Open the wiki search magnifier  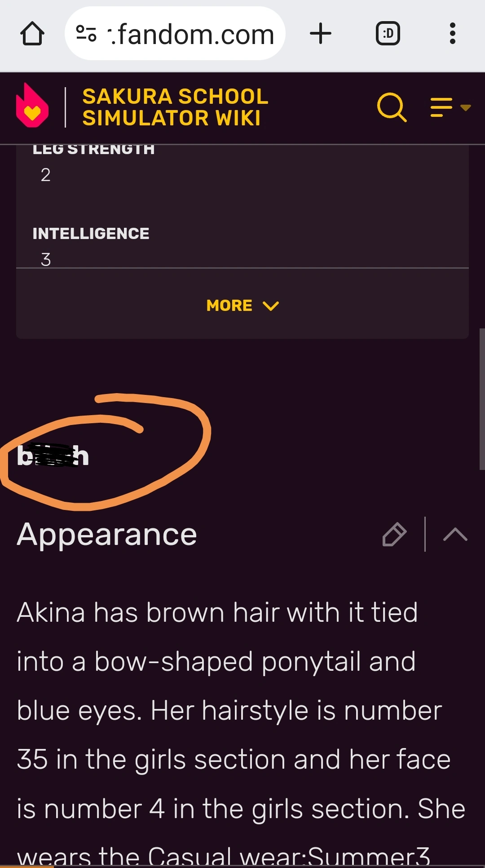tap(392, 107)
